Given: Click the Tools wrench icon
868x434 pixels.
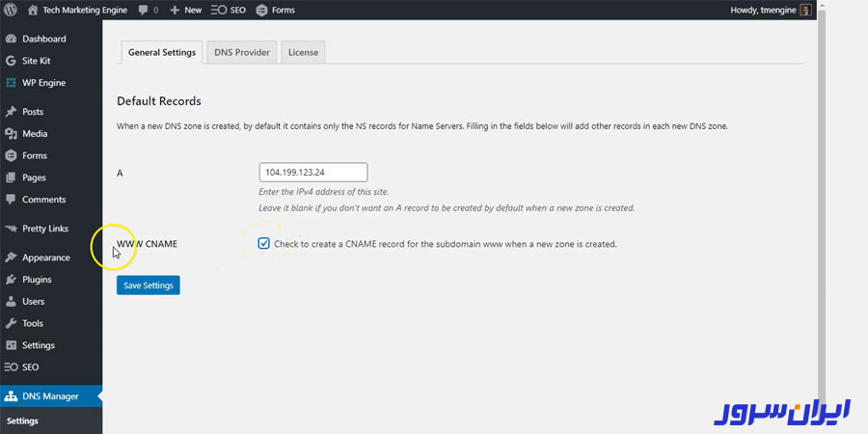Looking at the screenshot, I should coord(11,323).
